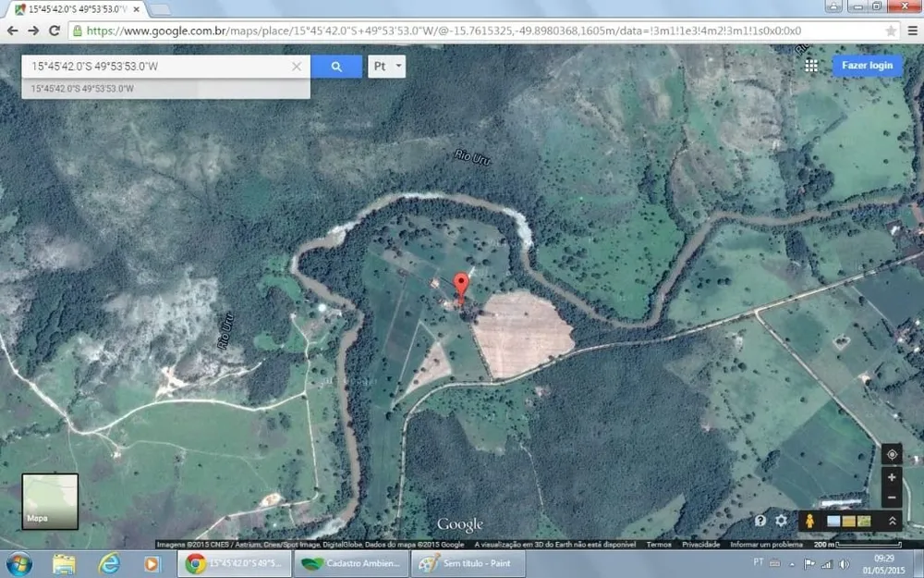This screenshot has width=924, height=578.
Task: Launch Internet Explorer from taskbar
Action: pos(108,564)
